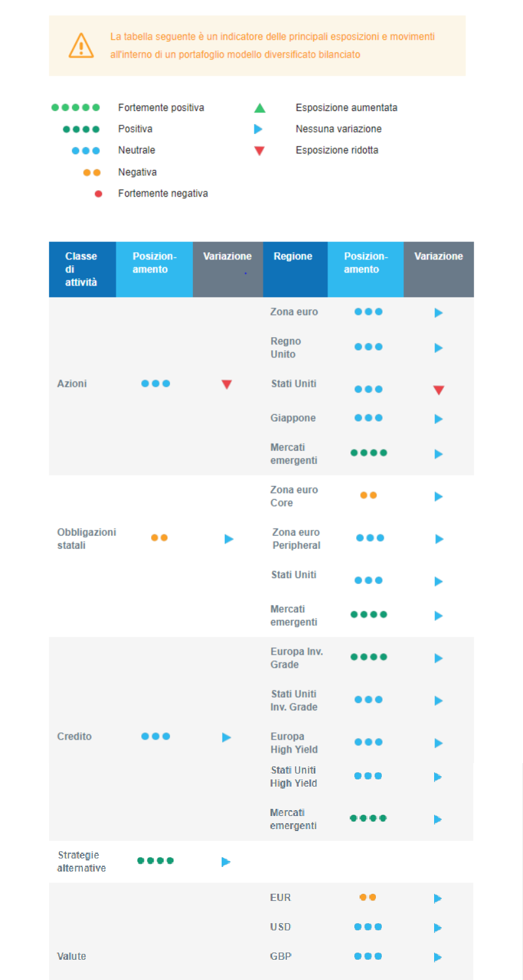
Task: Click the blue variation arrow for Europa Inv. Grade
Action: pyautogui.click(x=439, y=658)
